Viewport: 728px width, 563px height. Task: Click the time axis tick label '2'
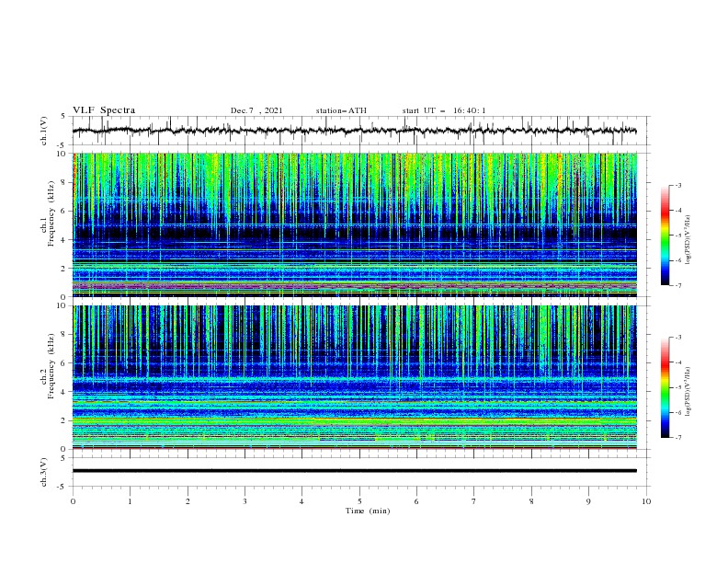(x=188, y=501)
